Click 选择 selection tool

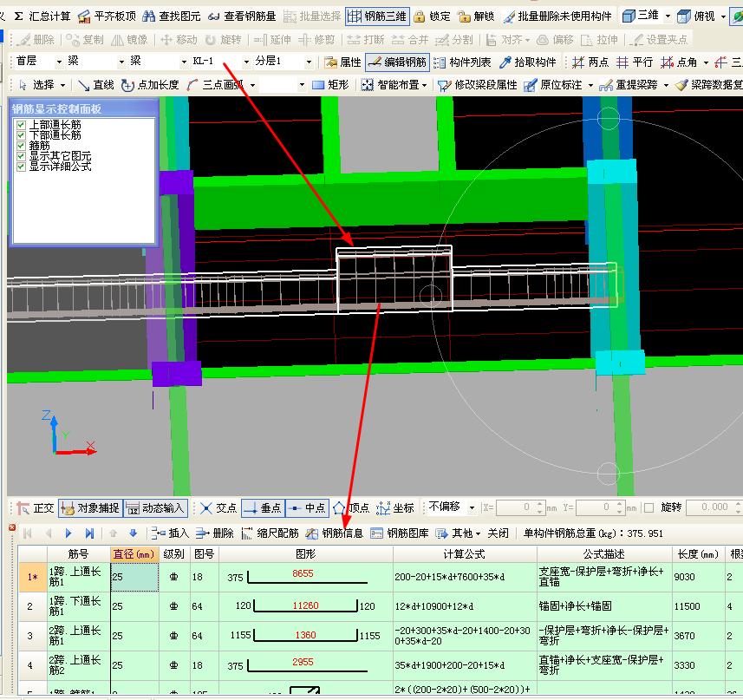click(x=36, y=85)
